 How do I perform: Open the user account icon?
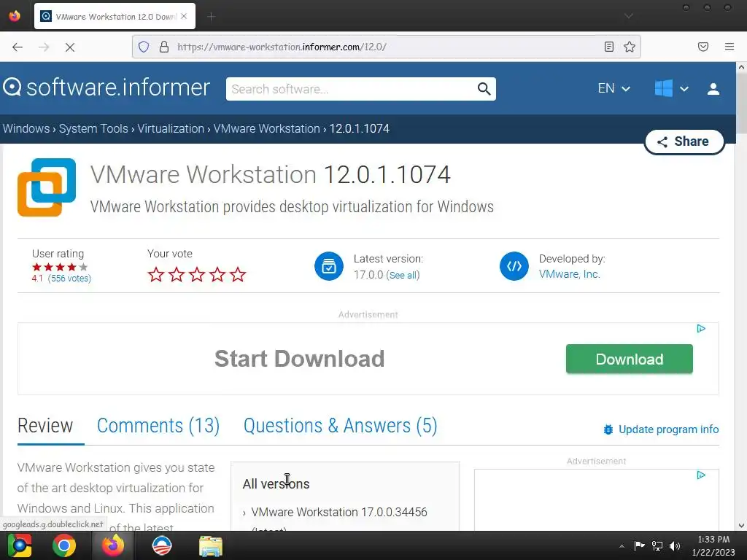tap(713, 89)
